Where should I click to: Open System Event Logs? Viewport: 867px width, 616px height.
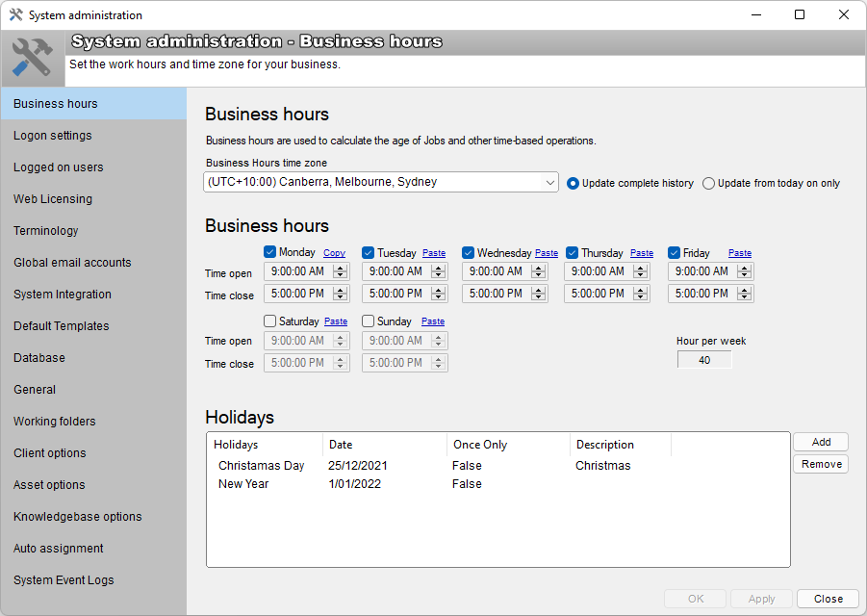[93, 580]
